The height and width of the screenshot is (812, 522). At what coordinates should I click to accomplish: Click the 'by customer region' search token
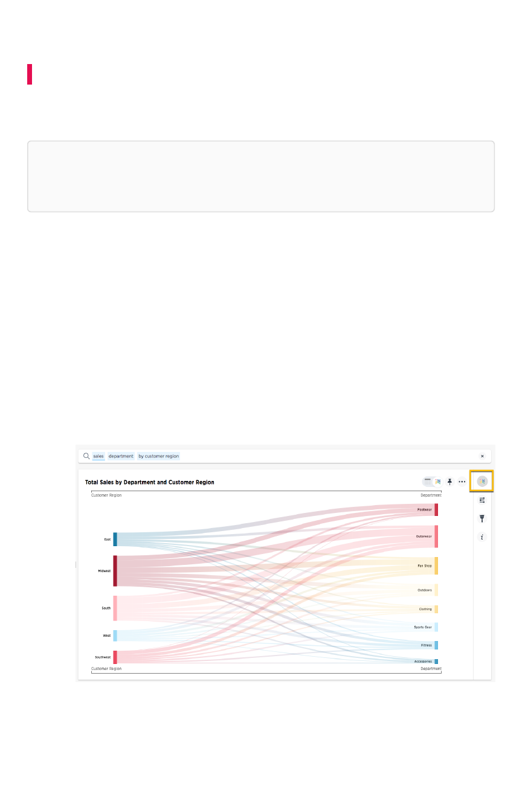[x=158, y=456]
